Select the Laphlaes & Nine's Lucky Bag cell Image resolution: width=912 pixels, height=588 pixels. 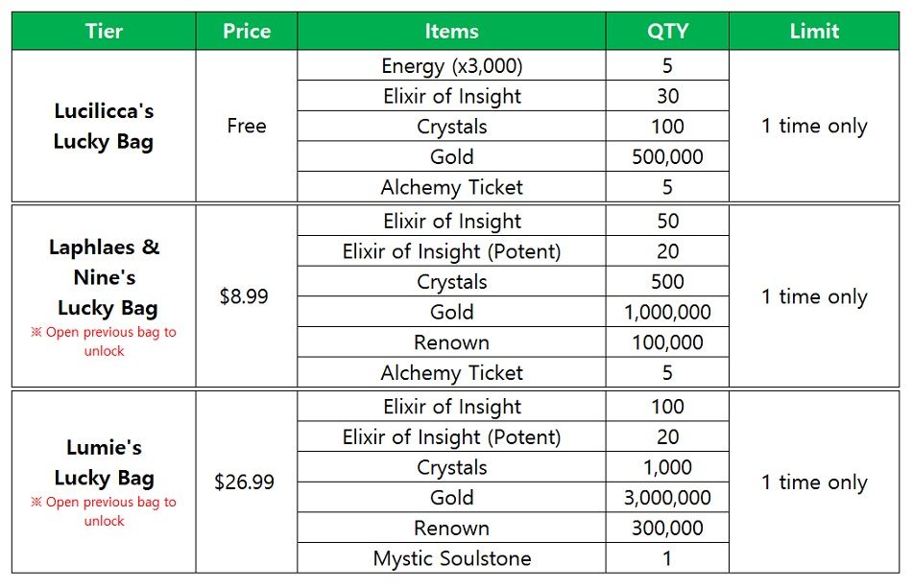[104, 296]
